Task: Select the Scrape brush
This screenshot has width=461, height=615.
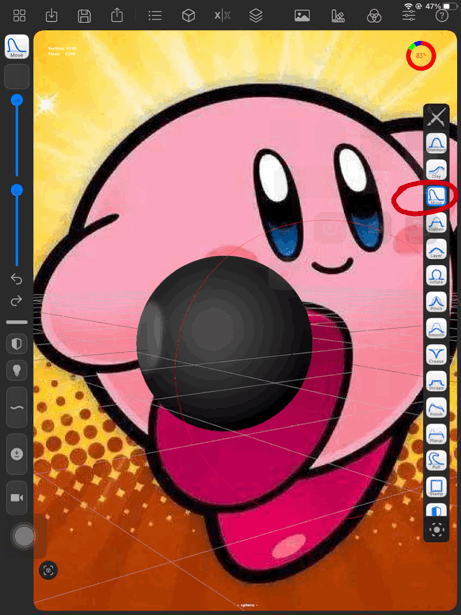Action: click(436, 381)
